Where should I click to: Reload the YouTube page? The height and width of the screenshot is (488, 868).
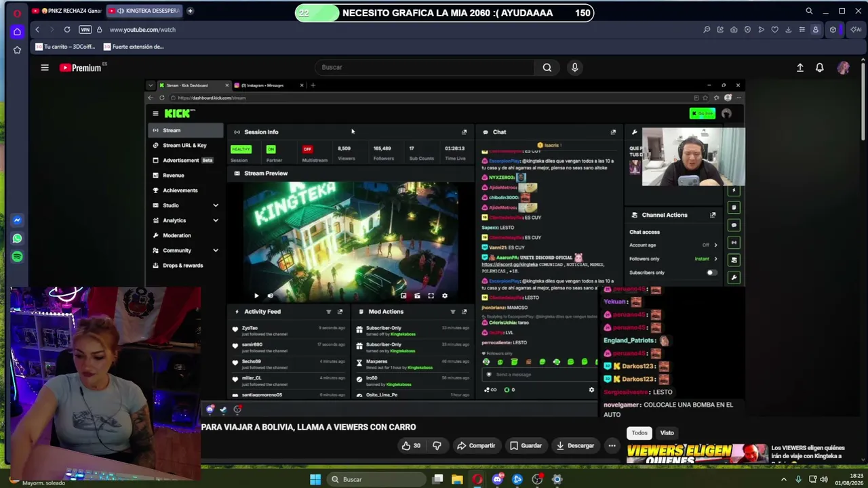[67, 30]
